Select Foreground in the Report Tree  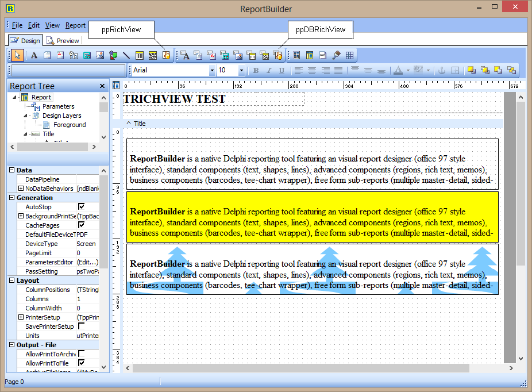[70, 125]
